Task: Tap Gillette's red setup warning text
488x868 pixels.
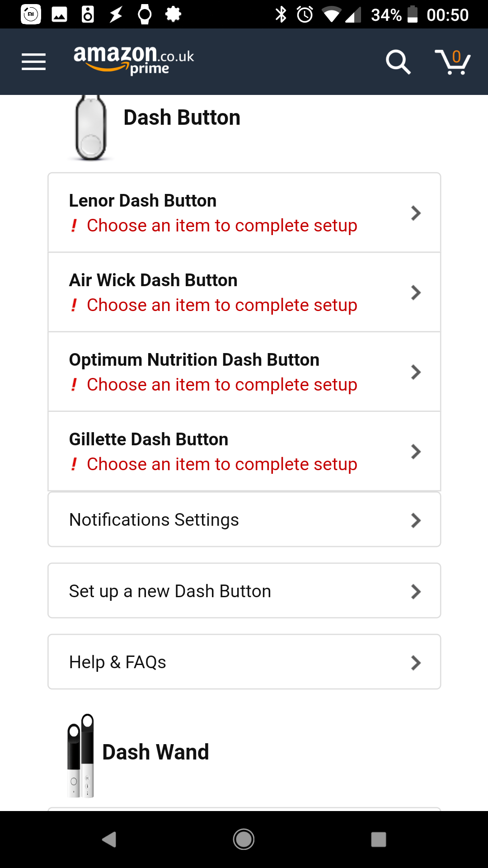Action: 222,464
